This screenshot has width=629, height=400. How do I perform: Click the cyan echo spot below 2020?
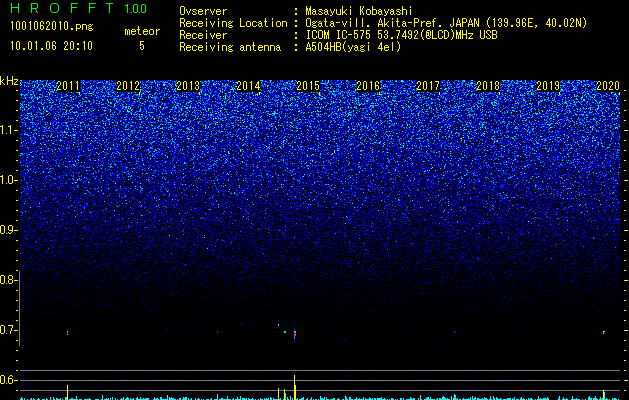point(604,332)
